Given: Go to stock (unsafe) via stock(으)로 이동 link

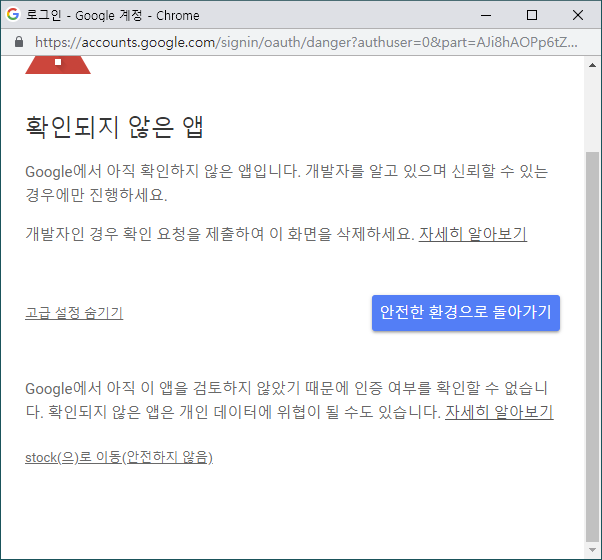Looking at the screenshot, I should pyautogui.click(x=119, y=457).
